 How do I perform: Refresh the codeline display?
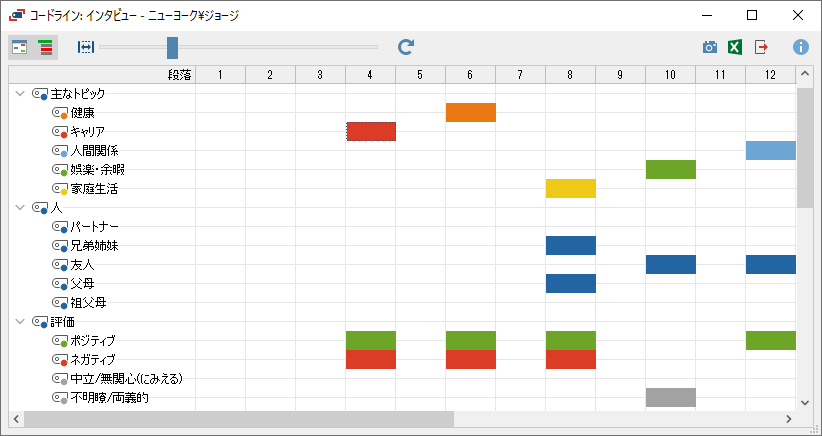[405, 47]
